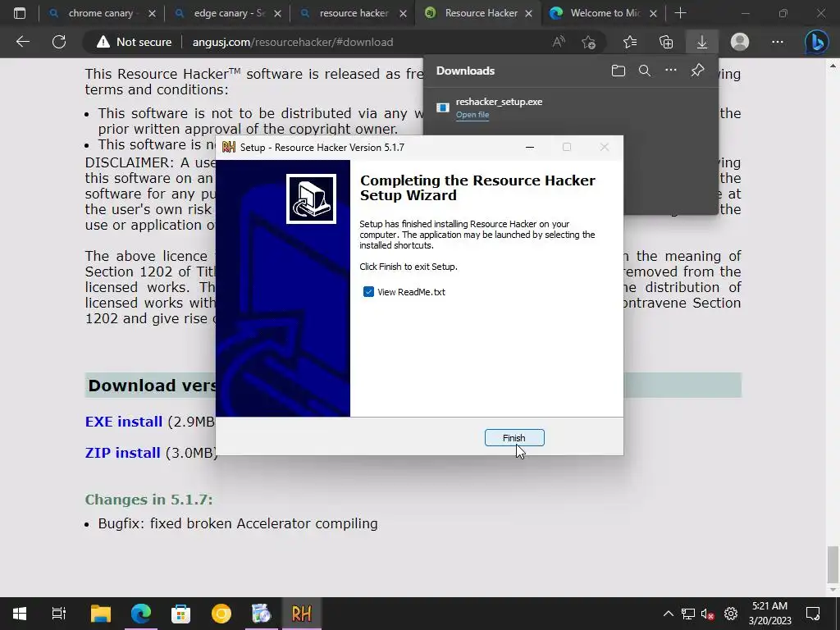Search downloads with the magnifier icon
The height and width of the screenshot is (630, 840).
coord(645,71)
